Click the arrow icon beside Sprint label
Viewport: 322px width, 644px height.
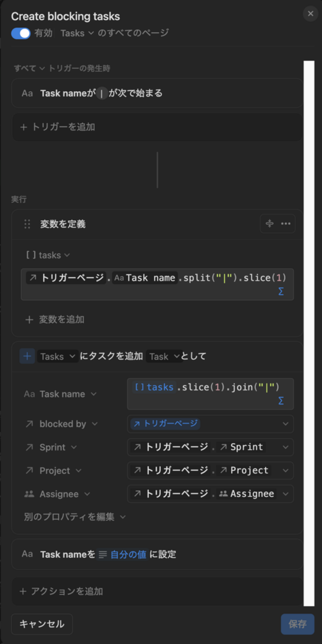coord(29,447)
